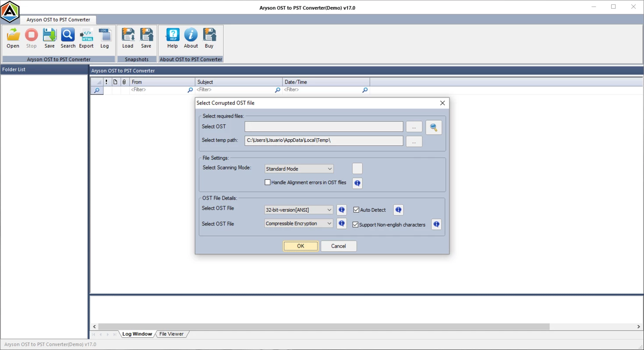Click the filter row magnifier at the far left
The height and width of the screenshot is (350, 644).
coord(97,90)
